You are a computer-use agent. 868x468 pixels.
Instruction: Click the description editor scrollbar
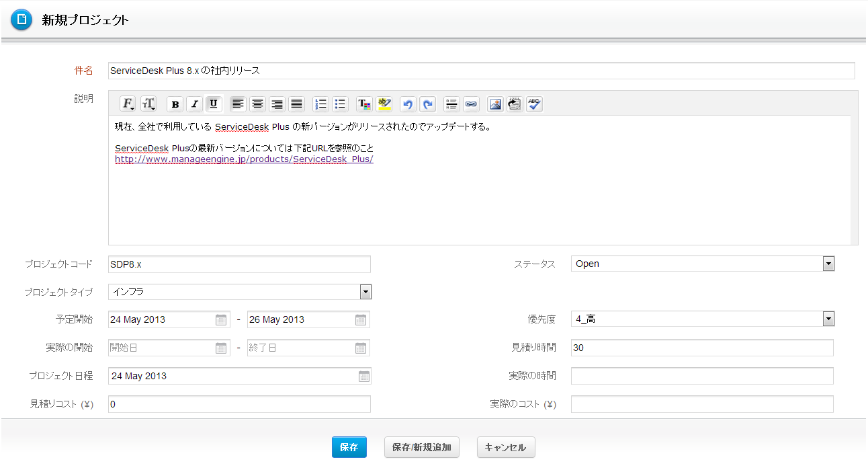854,180
